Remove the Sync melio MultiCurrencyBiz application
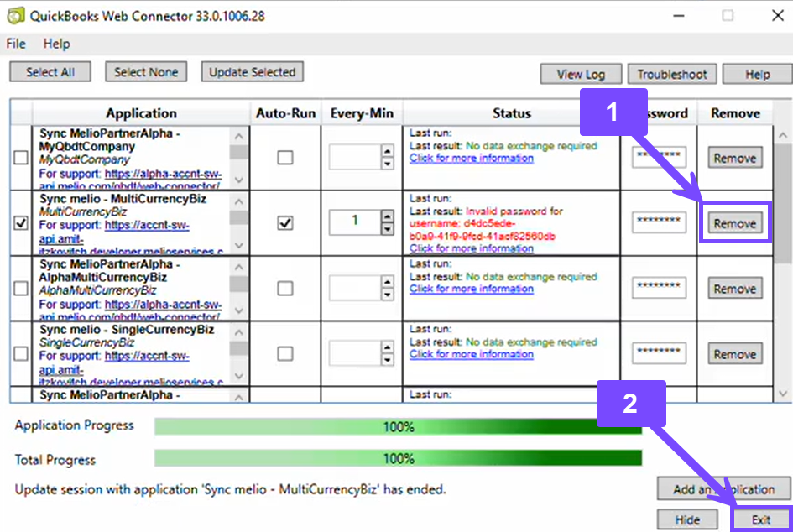Viewport: 793px width, 532px height. pyautogui.click(x=734, y=223)
